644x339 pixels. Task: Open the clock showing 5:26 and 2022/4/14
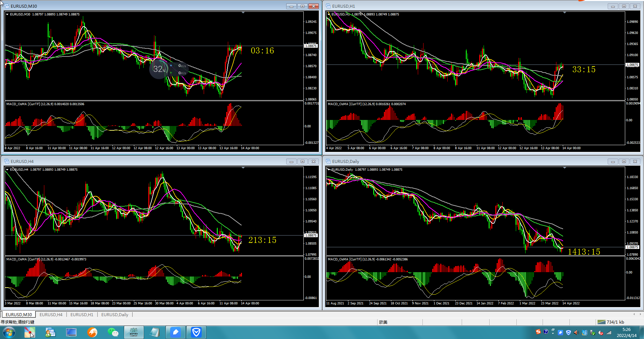pyautogui.click(x=626, y=333)
